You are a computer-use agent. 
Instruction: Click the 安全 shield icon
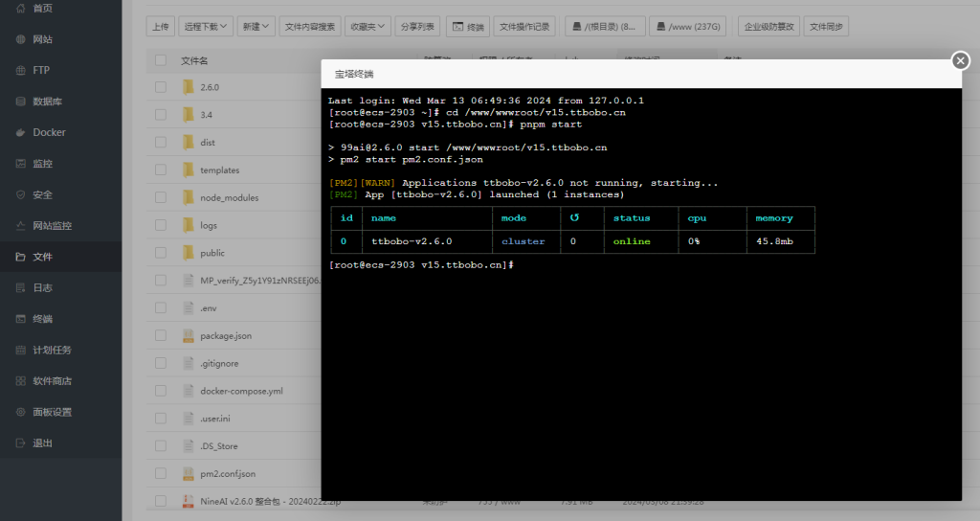pos(21,194)
